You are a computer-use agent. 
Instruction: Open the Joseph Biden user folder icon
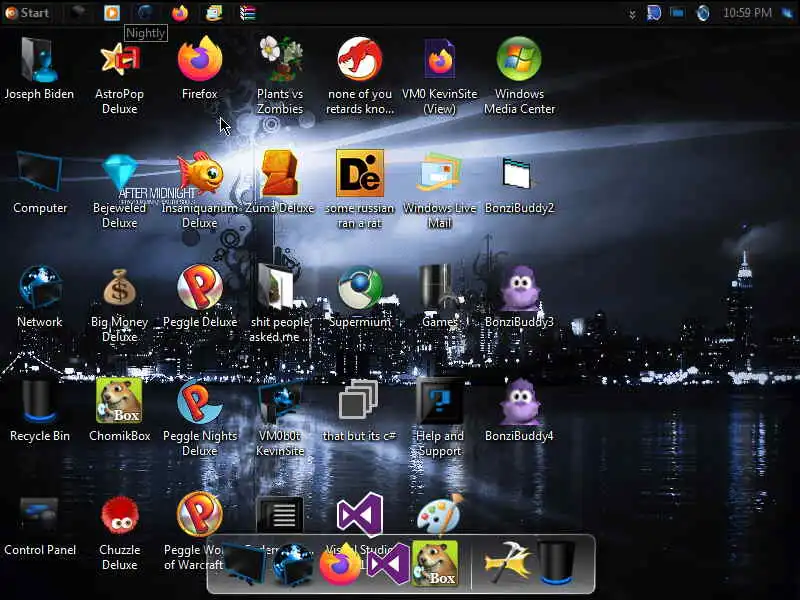click(x=39, y=60)
